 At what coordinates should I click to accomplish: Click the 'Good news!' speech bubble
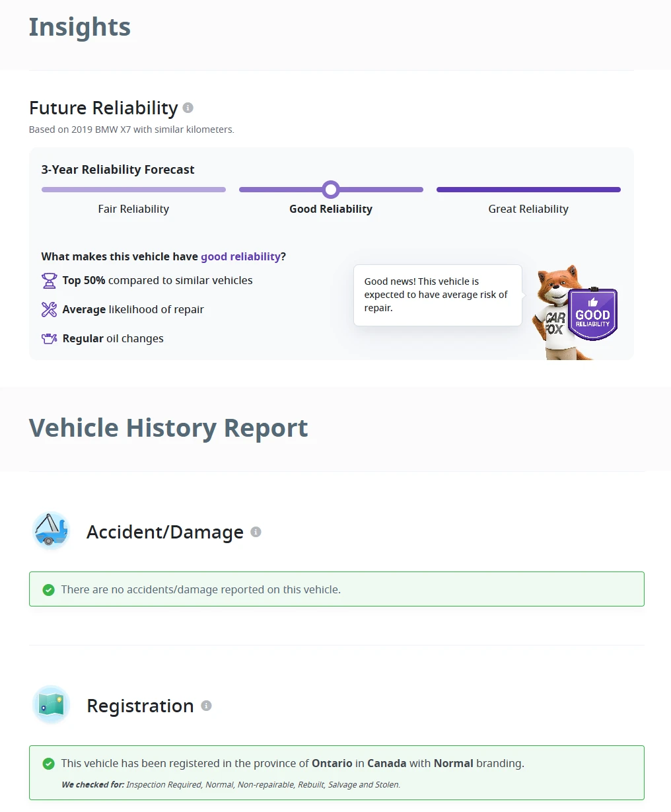(438, 295)
